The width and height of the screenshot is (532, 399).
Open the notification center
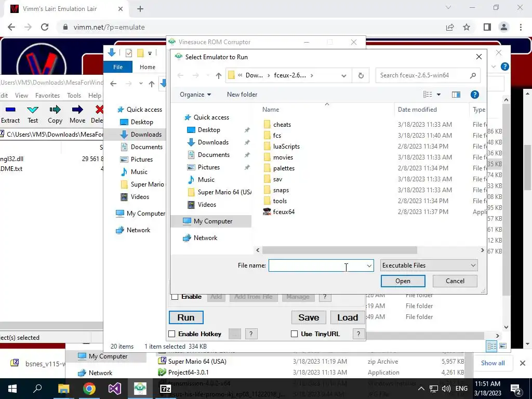pos(516,389)
